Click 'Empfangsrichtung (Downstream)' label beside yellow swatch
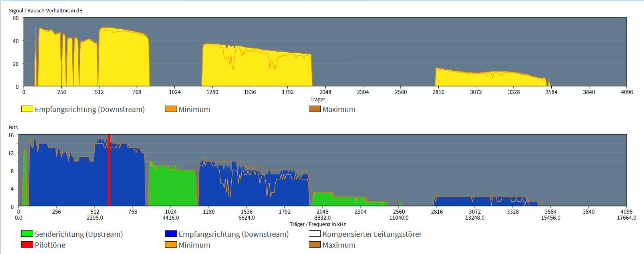 (90, 109)
